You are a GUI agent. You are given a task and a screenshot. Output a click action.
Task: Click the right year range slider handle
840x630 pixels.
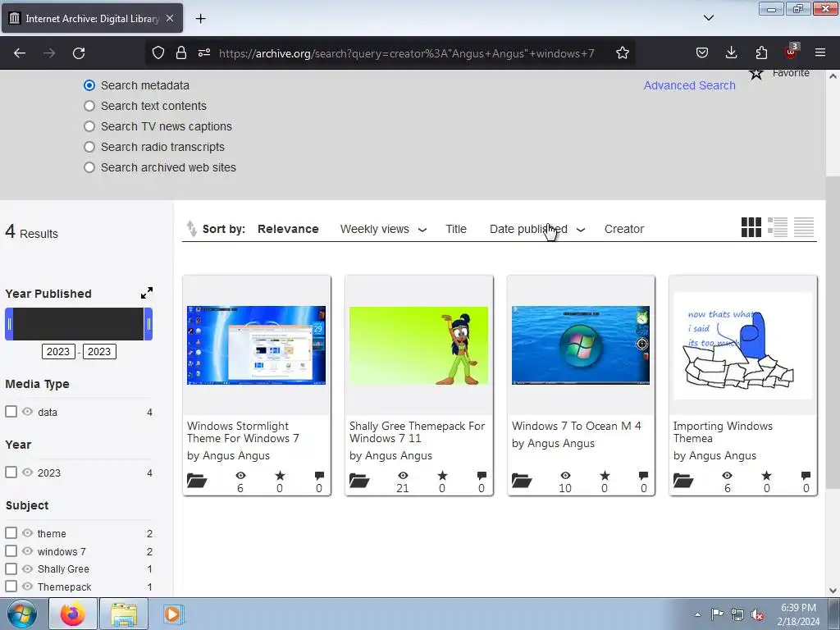click(x=148, y=323)
